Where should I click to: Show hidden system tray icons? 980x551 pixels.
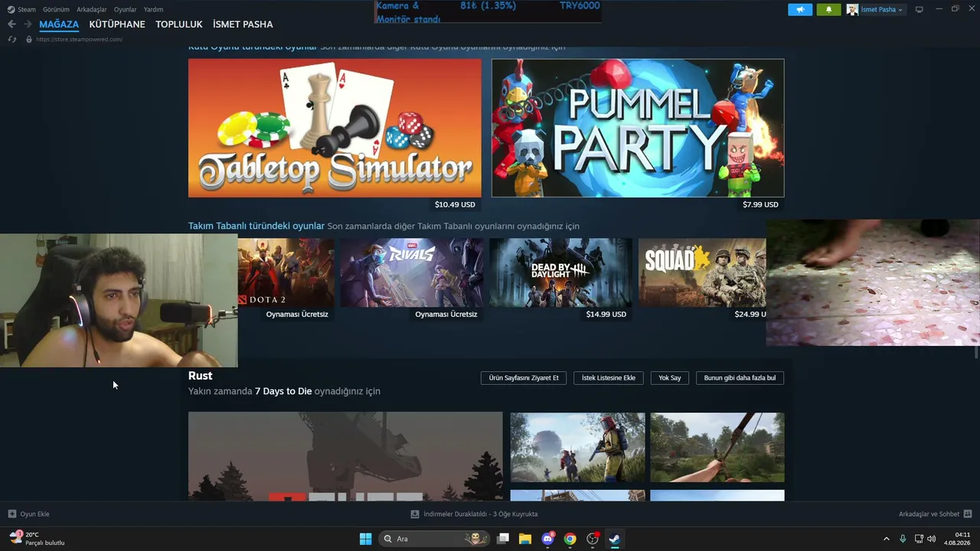point(887,539)
